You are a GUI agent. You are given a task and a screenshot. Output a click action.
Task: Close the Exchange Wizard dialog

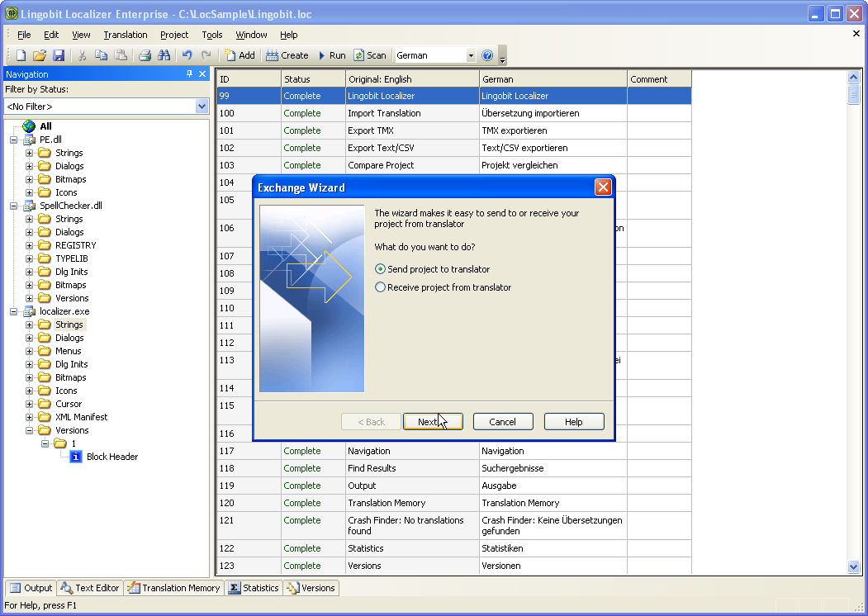click(603, 187)
